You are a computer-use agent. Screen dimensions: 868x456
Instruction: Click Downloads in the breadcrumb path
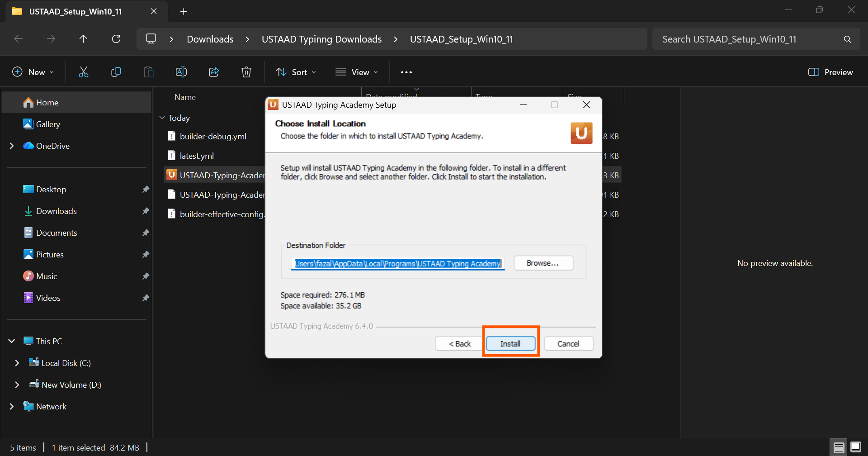[x=210, y=39]
